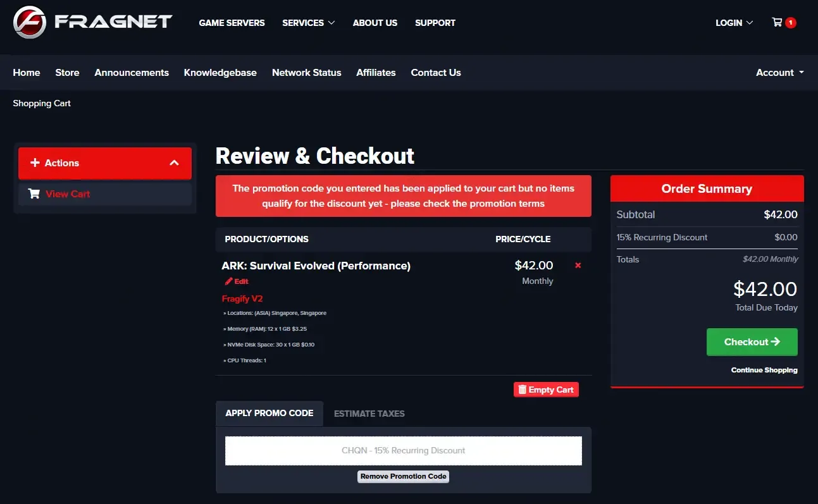
Task: Open the Knowledgebase
Action: pyautogui.click(x=220, y=73)
